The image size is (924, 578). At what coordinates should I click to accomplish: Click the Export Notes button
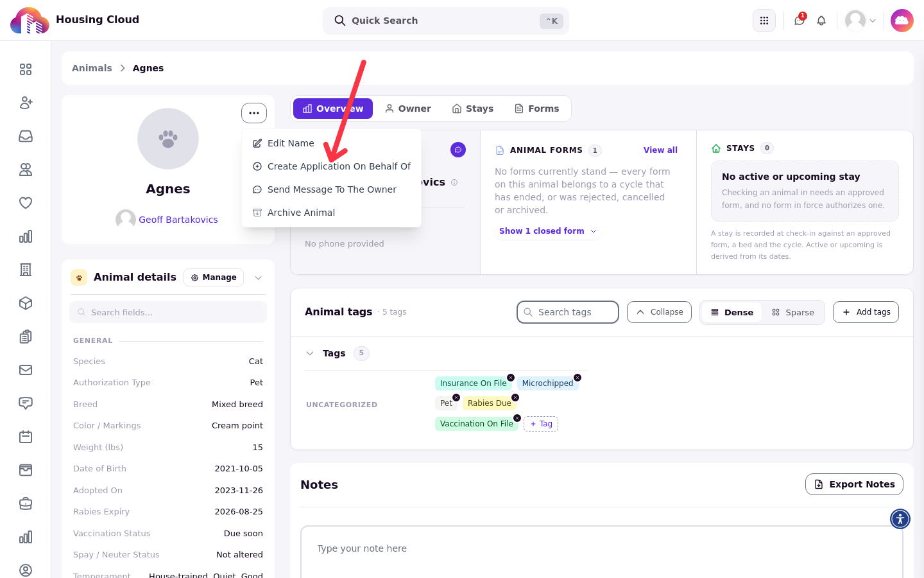point(854,484)
